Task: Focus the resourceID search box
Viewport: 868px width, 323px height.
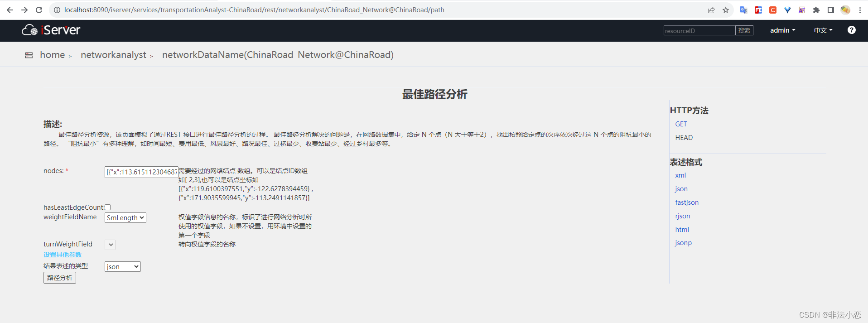Action: click(x=699, y=30)
